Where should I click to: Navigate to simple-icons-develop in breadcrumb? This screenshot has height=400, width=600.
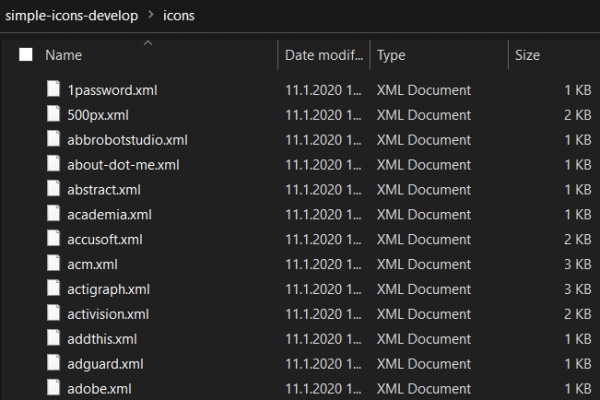(70, 15)
